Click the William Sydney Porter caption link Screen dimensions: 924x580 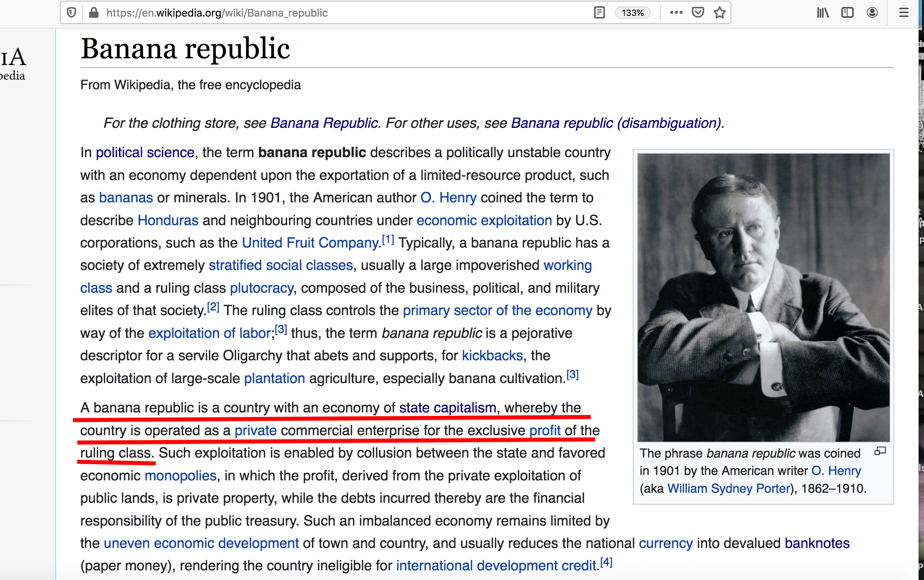coord(729,488)
